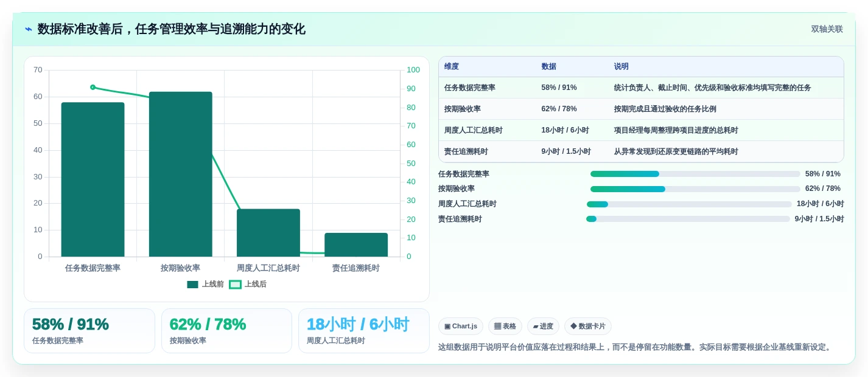The width and height of the screenshot is (868, 377).
Task: Click x-axis label 按期验收率
Action: [x=181, y=268]
